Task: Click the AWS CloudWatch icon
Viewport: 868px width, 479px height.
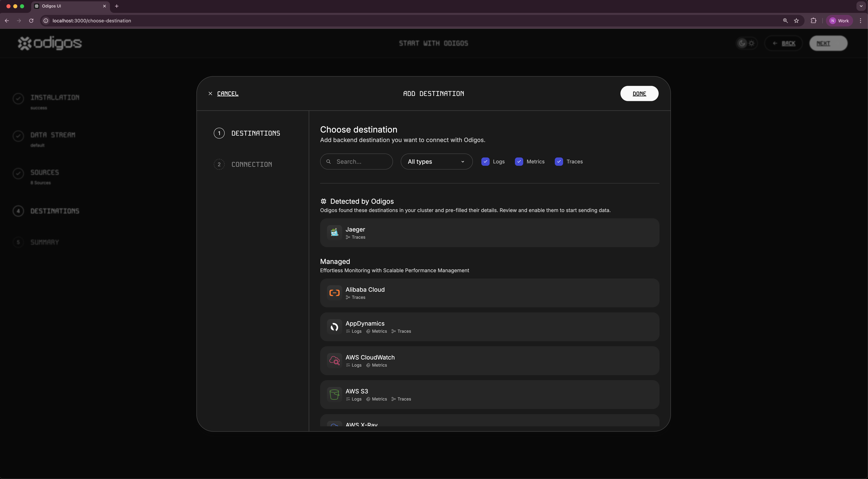Action: click(x=334, y=361)
